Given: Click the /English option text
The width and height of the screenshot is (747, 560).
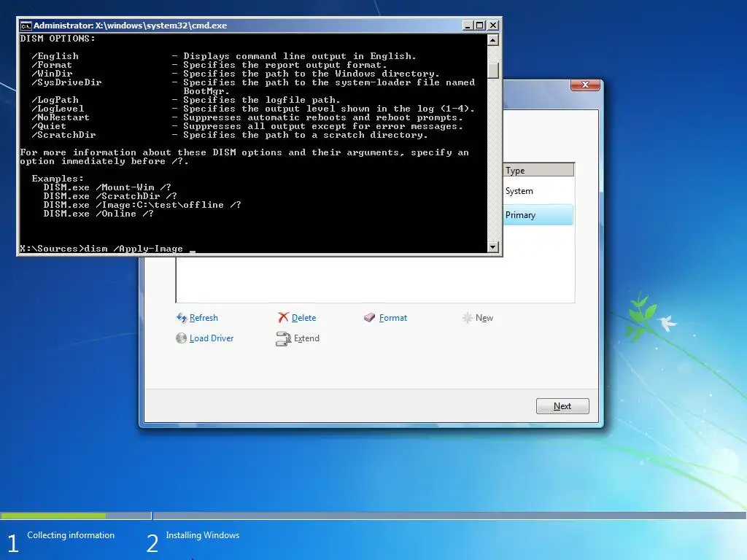Looking at the screenshot, I should pyautogui.click(x=55, y=56).
